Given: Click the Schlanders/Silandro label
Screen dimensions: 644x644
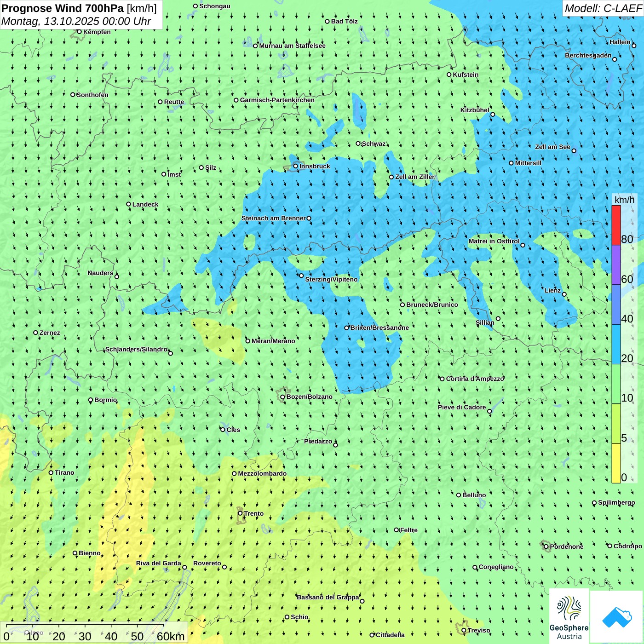Looking at the screenshot, I should click(137, 349).
